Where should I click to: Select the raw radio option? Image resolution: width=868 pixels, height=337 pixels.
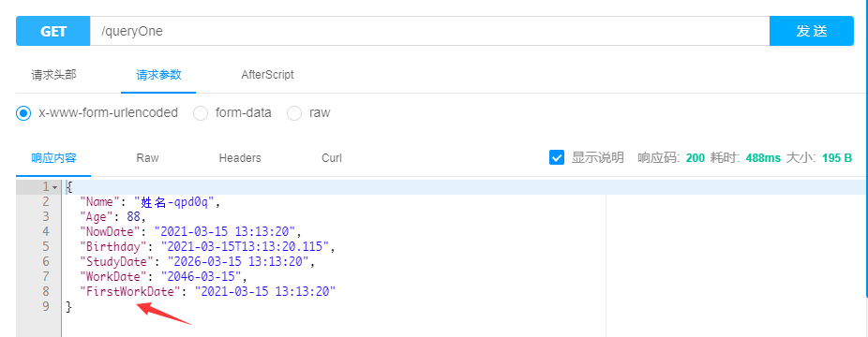pos(294,113)
